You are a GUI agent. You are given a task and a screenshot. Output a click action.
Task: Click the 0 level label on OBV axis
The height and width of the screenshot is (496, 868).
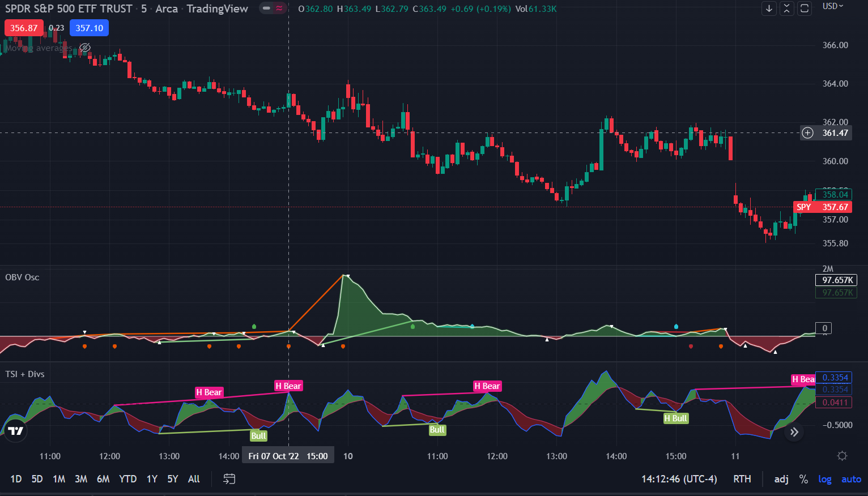click(x=824, y=328)
